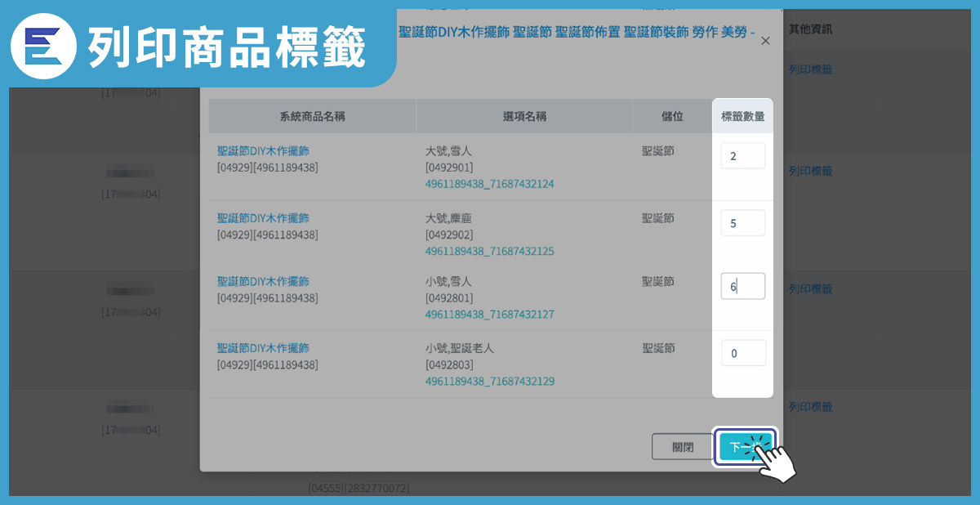This screenshot has width=980, height=505.
Task: Click the topmost 列印標籤 link on right
Action: click(x=810, y=70)
